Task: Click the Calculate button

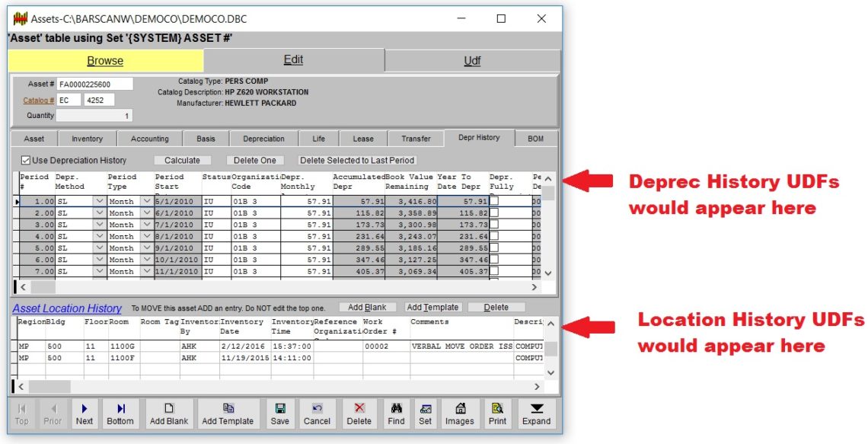Action: 182,161
